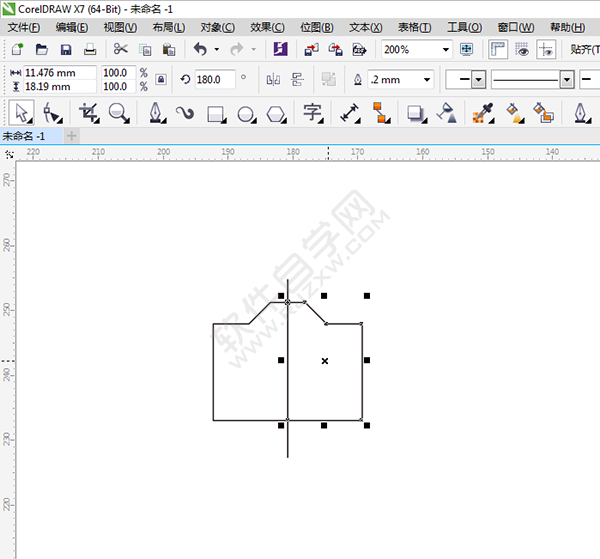Open the zoom level 200% dropdown

pos(445,49)
